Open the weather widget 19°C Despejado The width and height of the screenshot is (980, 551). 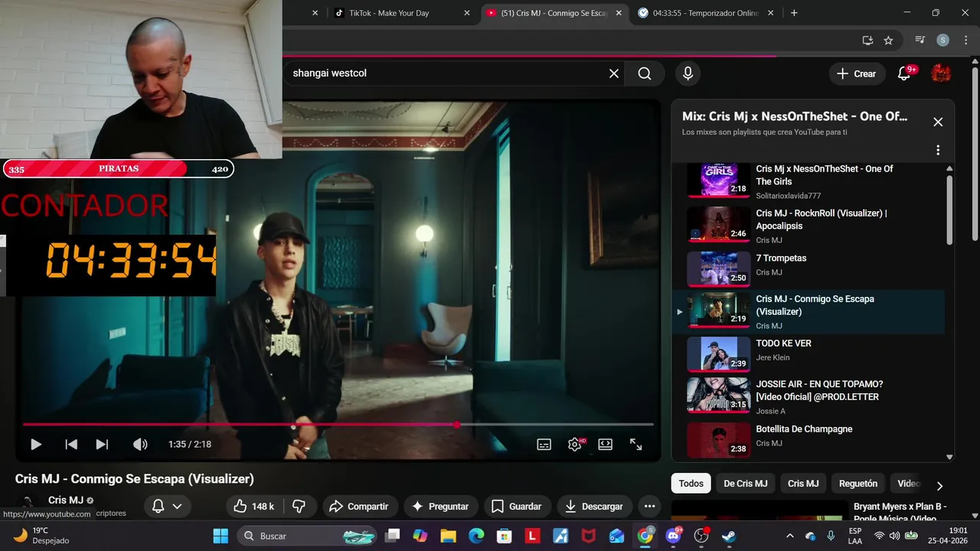(x=42, y=536)
